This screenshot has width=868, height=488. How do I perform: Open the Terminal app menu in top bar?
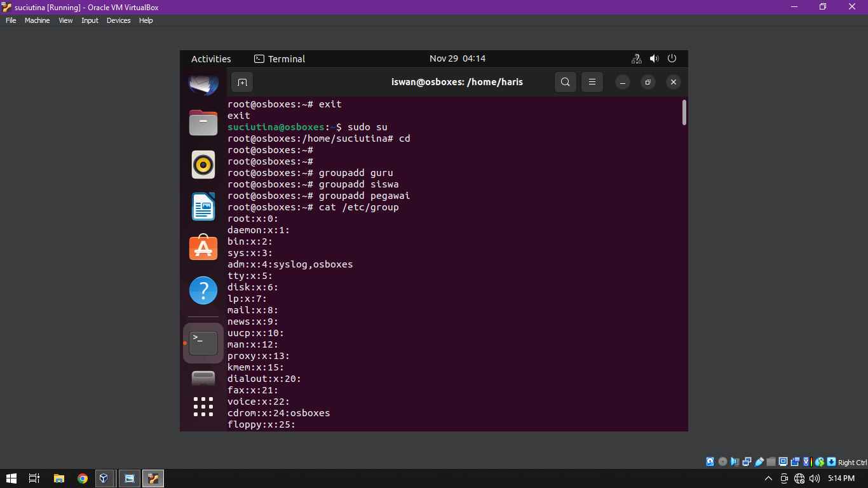point(280,58)
